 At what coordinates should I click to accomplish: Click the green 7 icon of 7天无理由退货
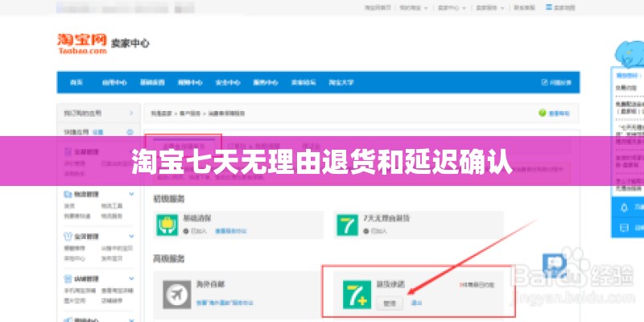pyautogui.click(x=348, y=225)
